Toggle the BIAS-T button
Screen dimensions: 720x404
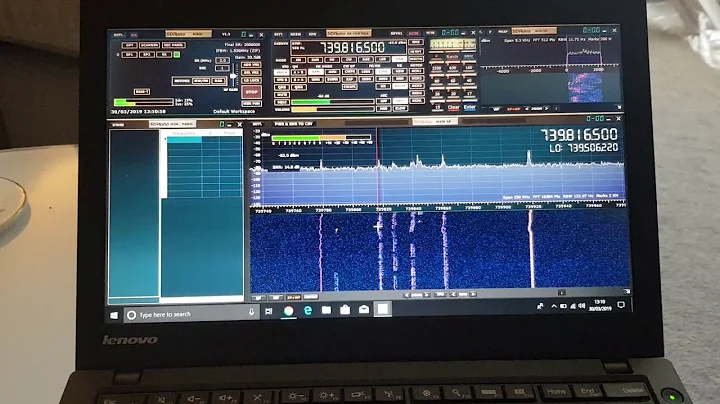142,92
